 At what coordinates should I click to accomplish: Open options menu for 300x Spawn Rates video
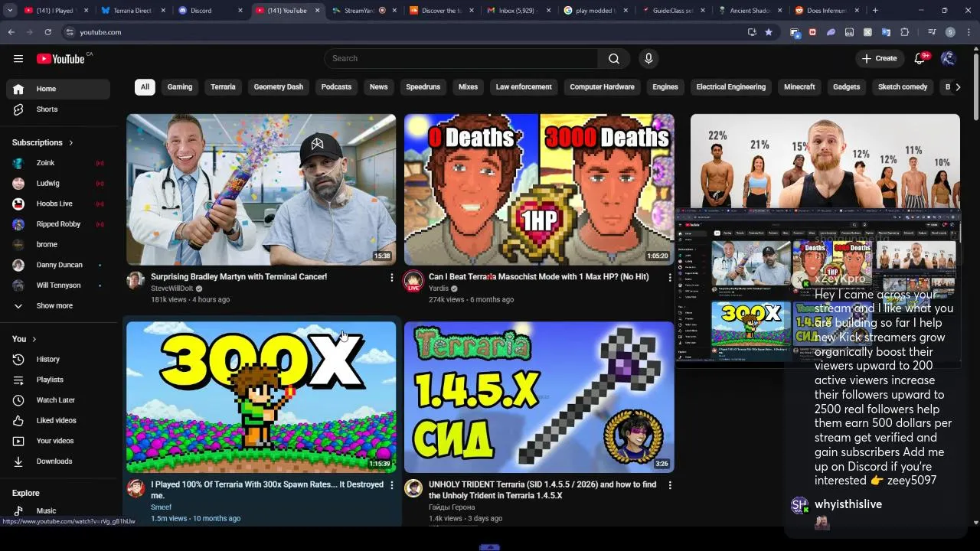pos(392,485)
